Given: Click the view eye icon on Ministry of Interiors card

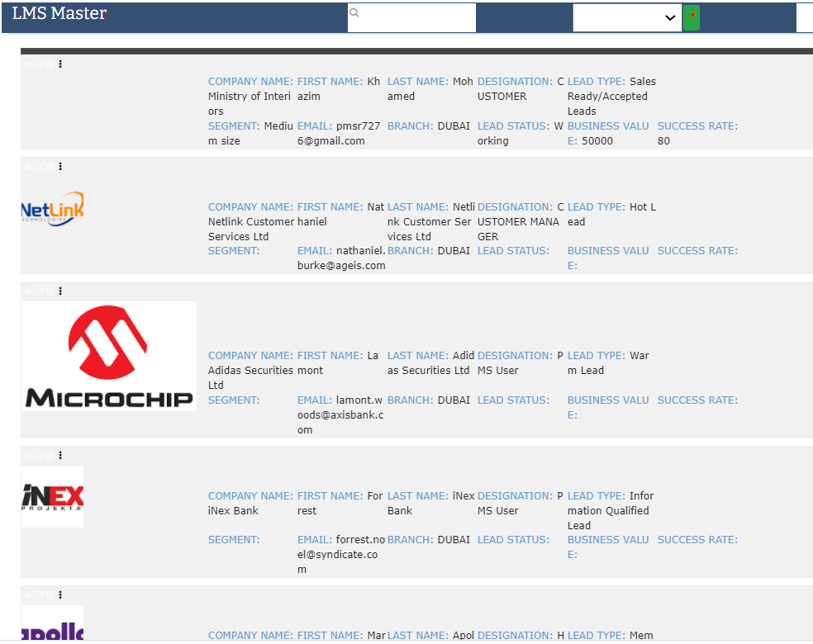Looking at the screenshot, I should point(28,64).
